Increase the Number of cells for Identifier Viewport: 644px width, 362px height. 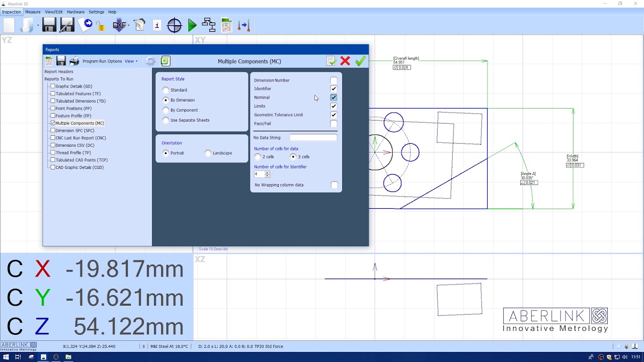(267, 172)
